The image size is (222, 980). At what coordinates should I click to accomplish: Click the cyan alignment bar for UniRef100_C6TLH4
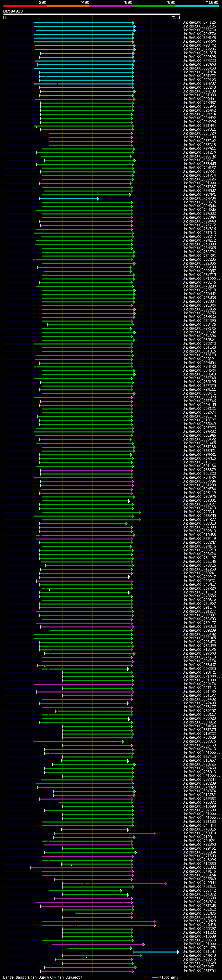coord(156,952)
